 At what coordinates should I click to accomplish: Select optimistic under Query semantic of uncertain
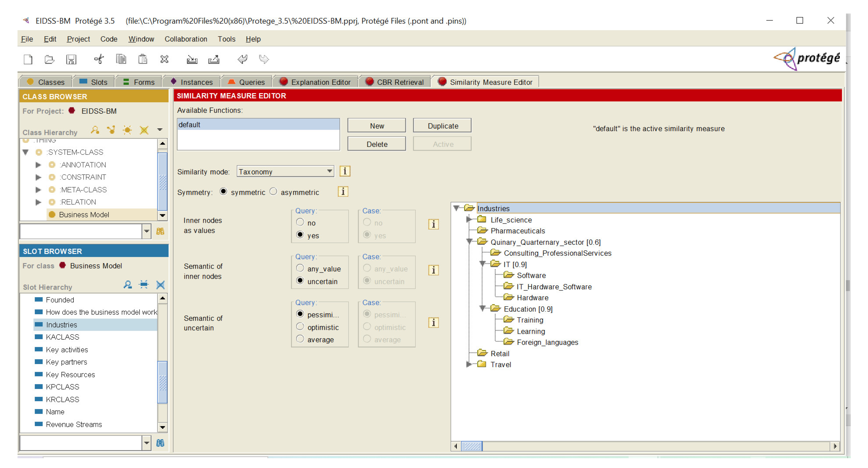(x=300, y=327)
